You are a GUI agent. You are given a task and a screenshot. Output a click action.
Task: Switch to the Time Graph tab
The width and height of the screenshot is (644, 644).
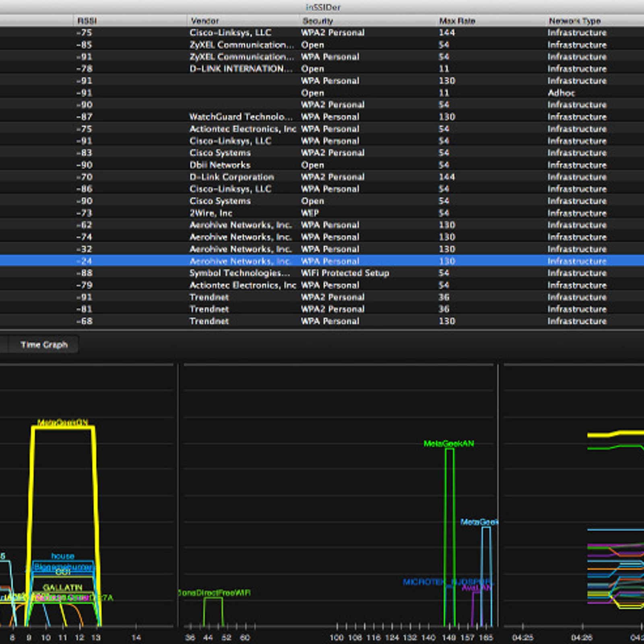[x=44, y=345]
